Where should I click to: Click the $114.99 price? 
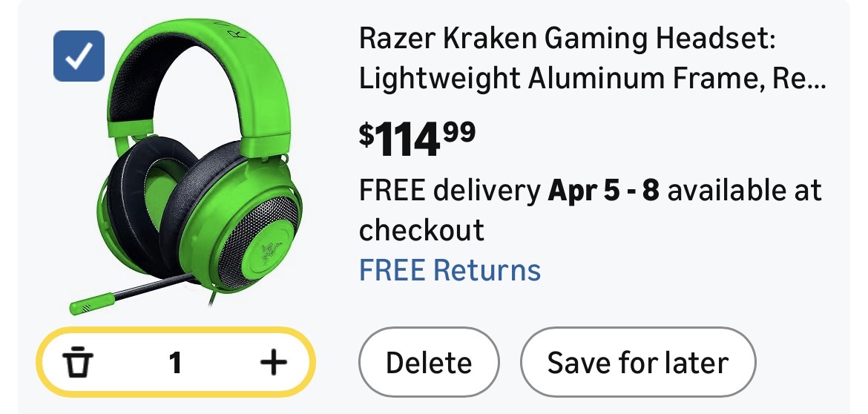[418, 139]
